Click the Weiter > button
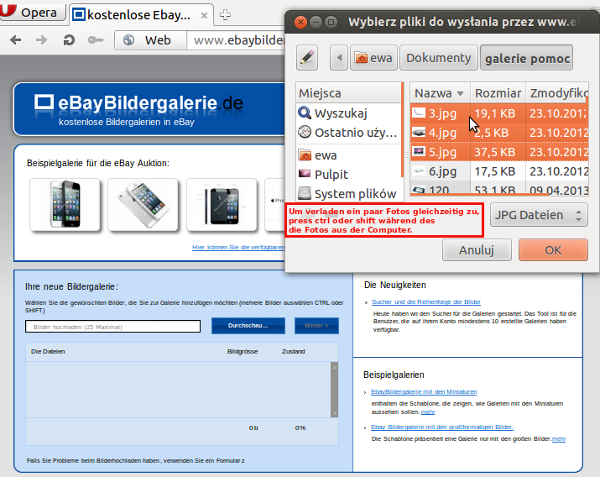The height and width of the screenshot is (477, 600). [316, 326]
